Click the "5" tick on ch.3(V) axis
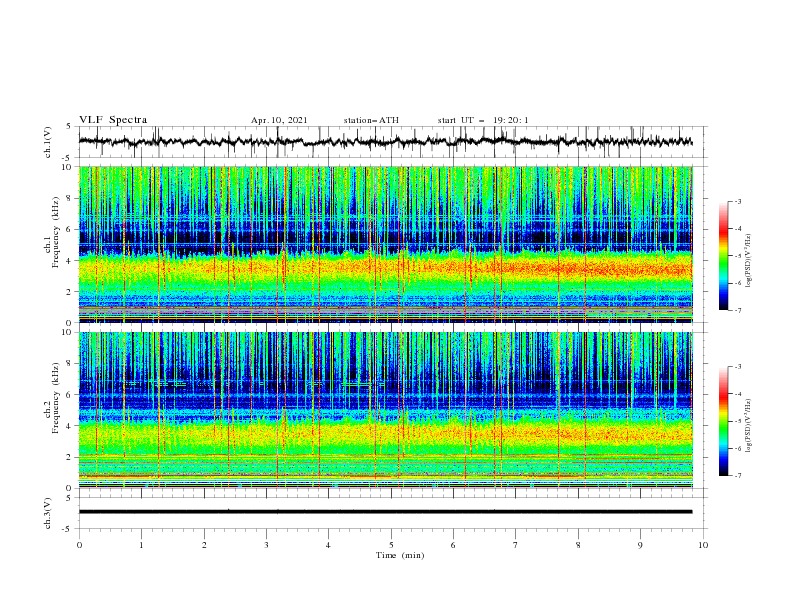 click(x=69, y=498)
